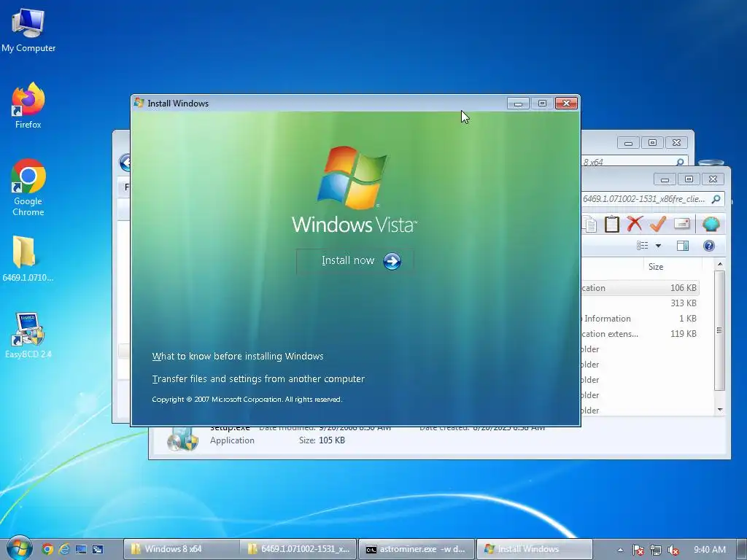Click the muted volume tray icon
The height and width of the screenshot is (560, 747).
(673, 550)
